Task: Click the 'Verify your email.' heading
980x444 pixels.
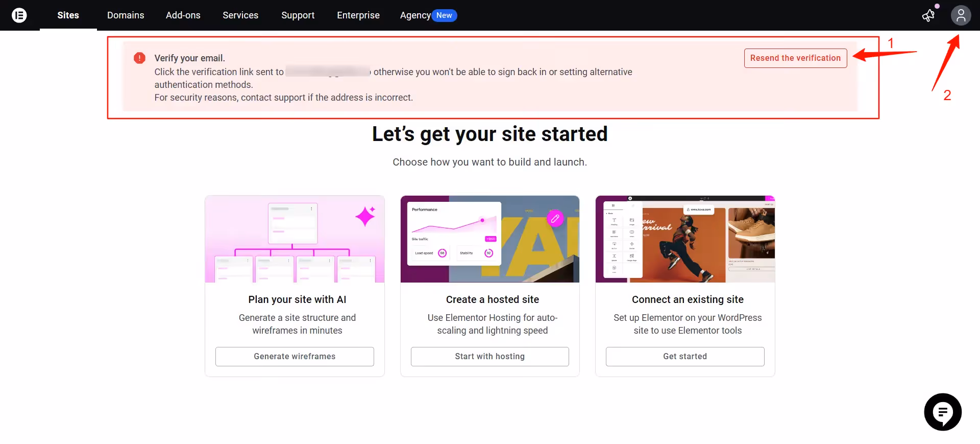Action: (x=190, y=58)
